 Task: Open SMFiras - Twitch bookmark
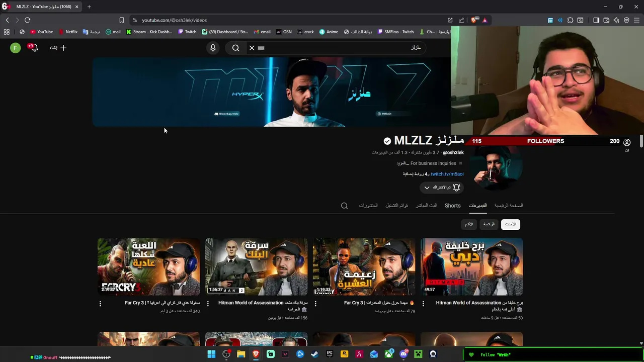395,32
